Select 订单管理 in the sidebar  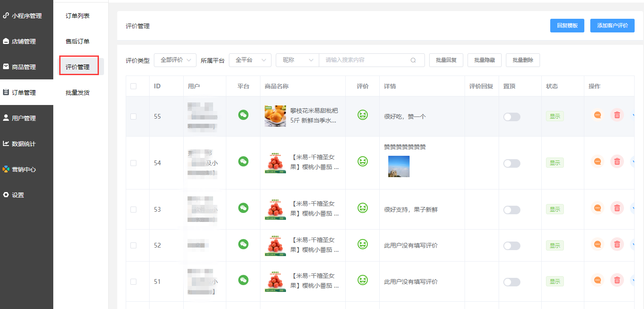point(26,93)
